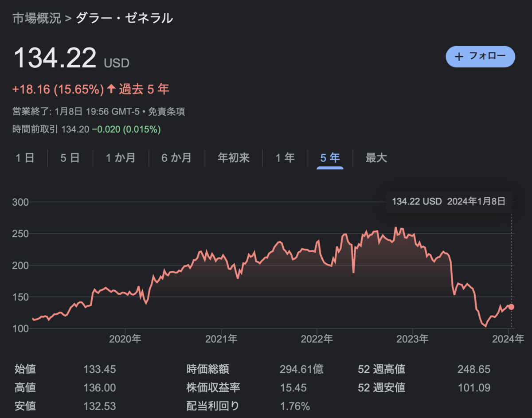
Task: Click the USD currency label
Action: (117, 63)
